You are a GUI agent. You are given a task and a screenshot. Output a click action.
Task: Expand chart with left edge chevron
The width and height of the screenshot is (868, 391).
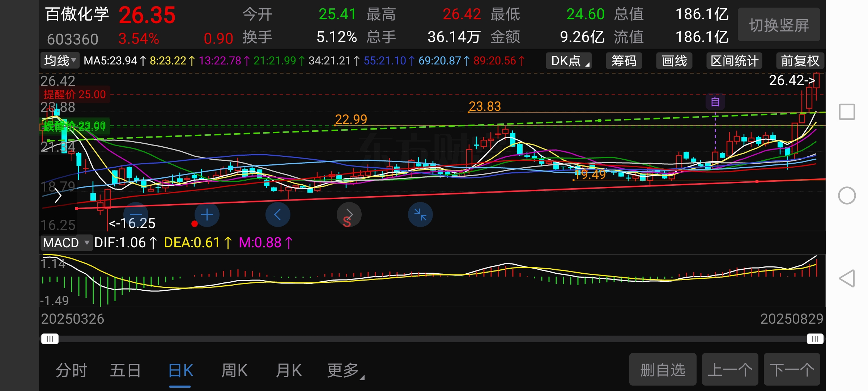pos(58,196)
